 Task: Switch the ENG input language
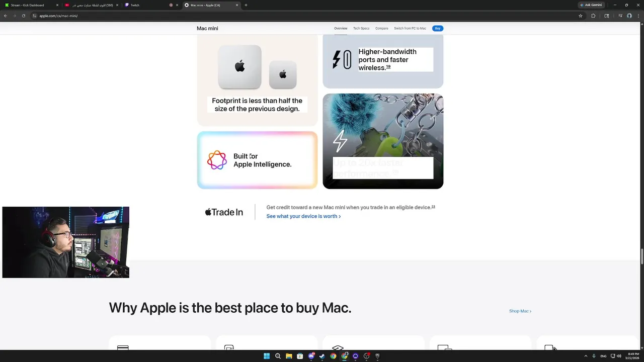click(x=603, y=356)
